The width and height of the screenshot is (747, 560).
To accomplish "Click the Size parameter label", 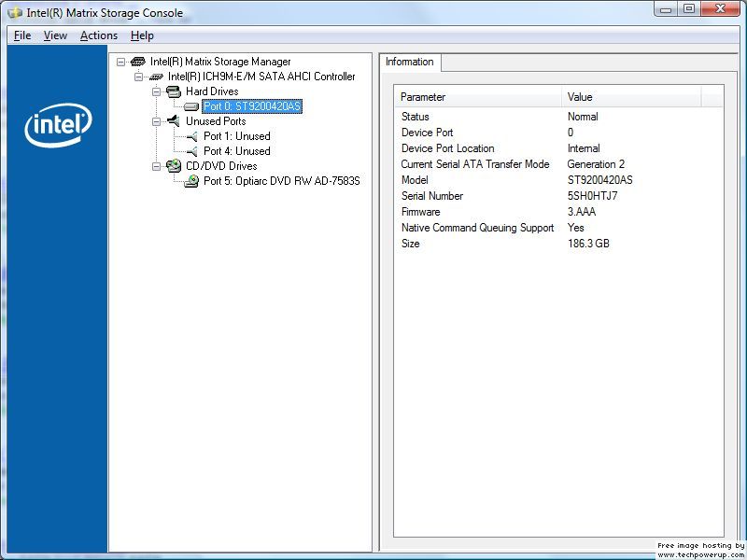I will pyautogui.click(x=410, y=244).
